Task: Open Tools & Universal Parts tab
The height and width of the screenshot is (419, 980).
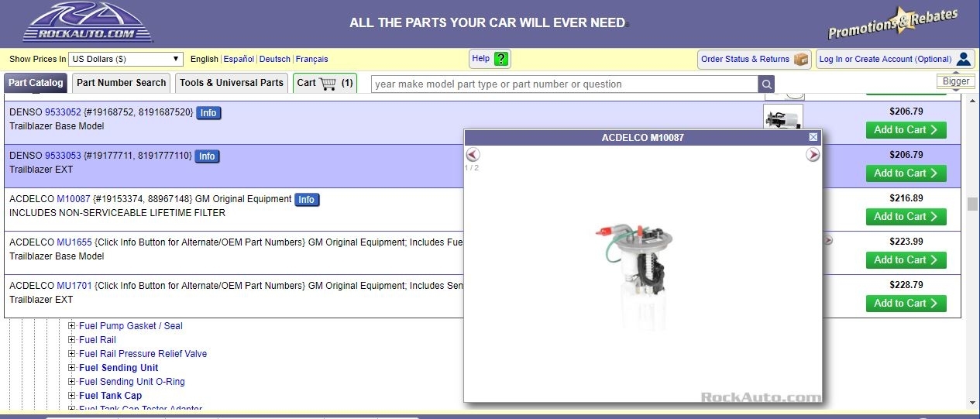Action: pos(232,83)
